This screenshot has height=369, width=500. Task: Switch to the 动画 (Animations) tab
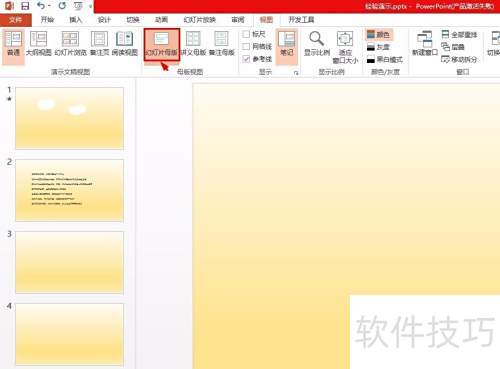tap(161, 20)
